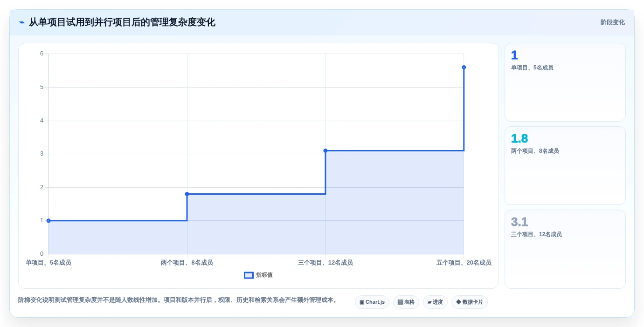This screenshot has width=644, height=327.
Task: Click card label 三个项目、12名成员
Action: (536, 235)
